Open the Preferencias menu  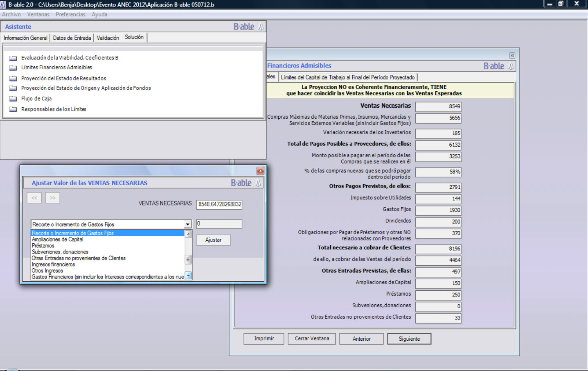click(x=70, y=14)
